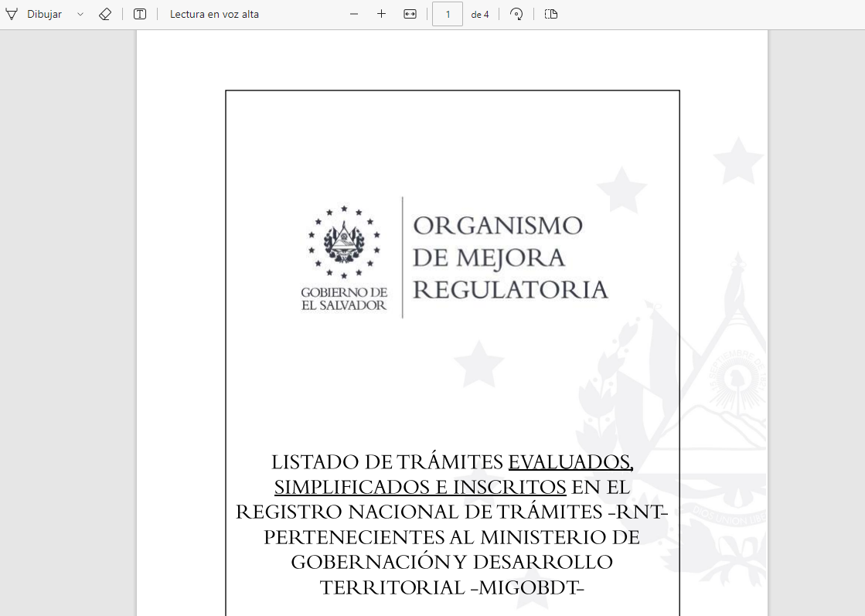Click the underlined SIMPLIFICADOS E INSCRITOS text
Viewport: 865px width, 616px height.
[x=421, y=488]
